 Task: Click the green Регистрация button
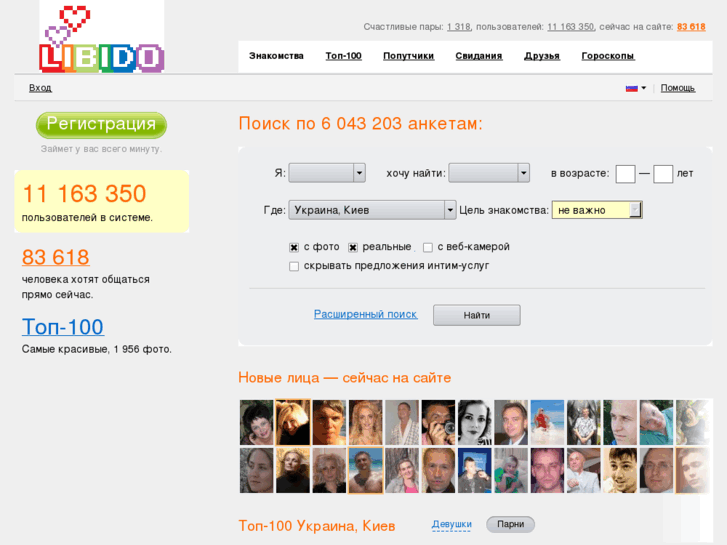coord(102,125)
